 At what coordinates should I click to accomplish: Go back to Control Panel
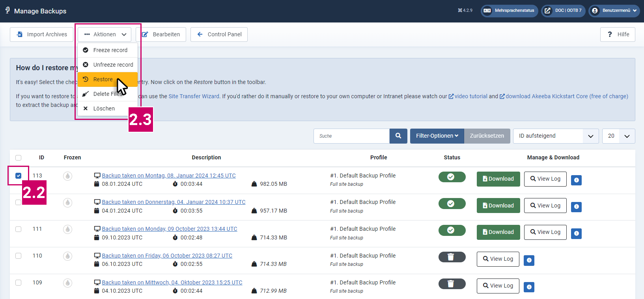click(x=219, y=34)
